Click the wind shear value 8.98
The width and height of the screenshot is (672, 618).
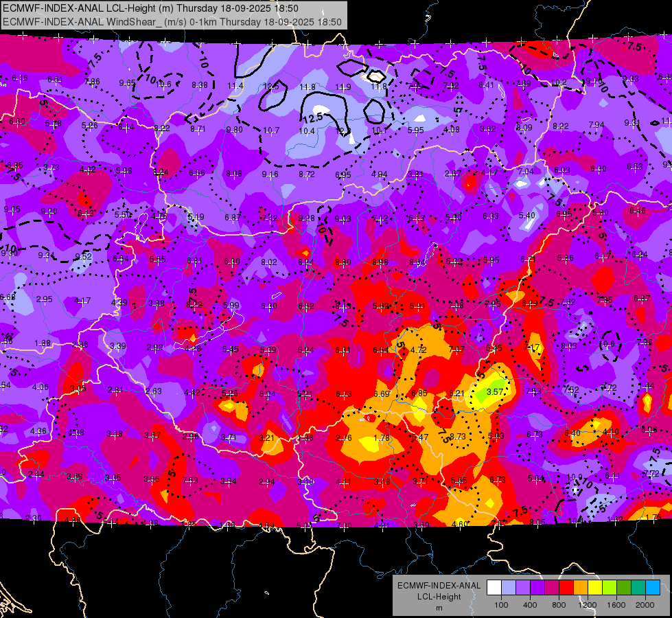point(380,262)
